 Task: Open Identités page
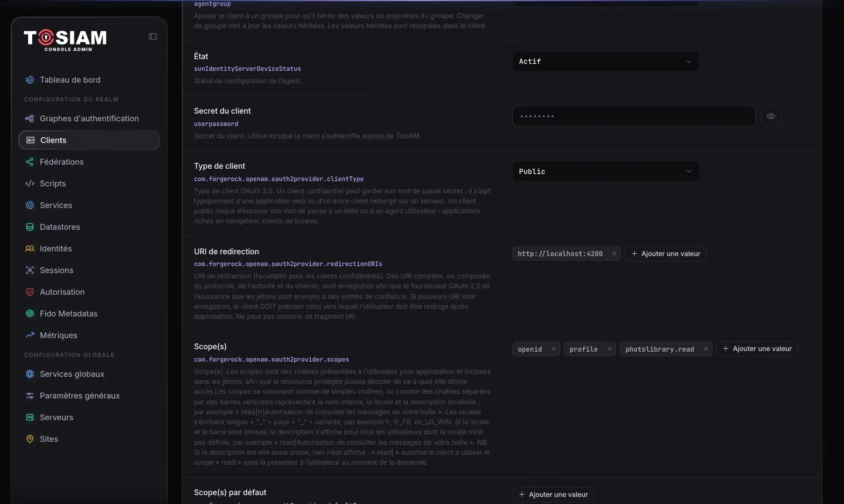tap(89, 248)
